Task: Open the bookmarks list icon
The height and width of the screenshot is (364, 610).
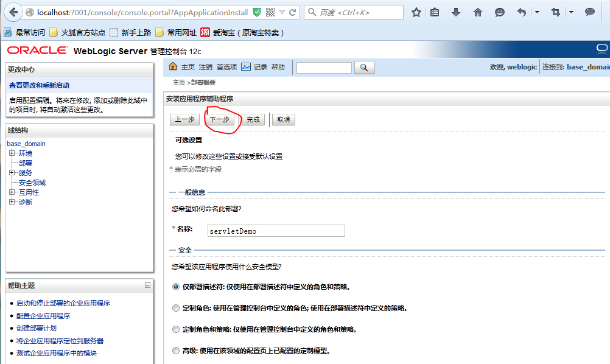Action: click(435, 12)
